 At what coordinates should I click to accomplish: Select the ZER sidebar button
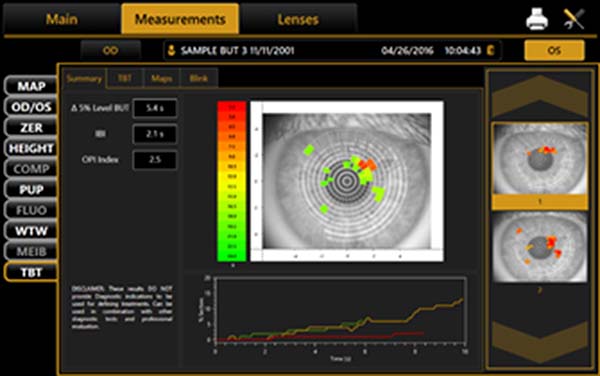coord(31,127)
